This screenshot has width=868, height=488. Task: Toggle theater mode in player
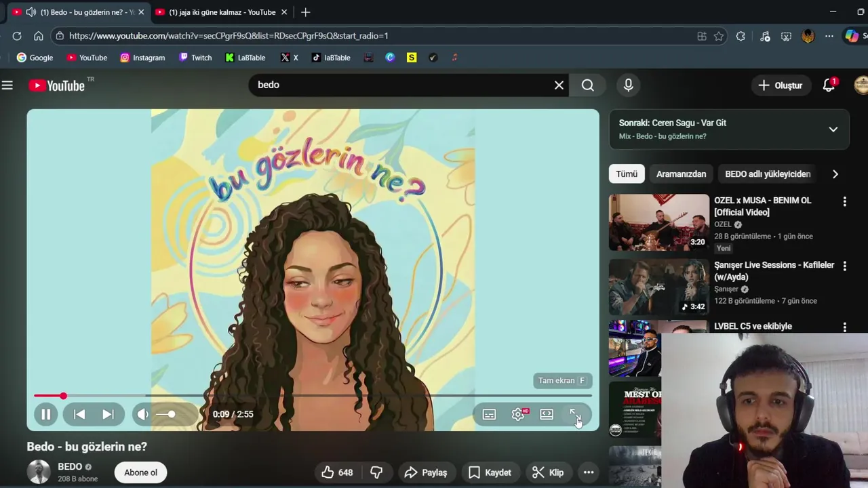pos(547,414)
